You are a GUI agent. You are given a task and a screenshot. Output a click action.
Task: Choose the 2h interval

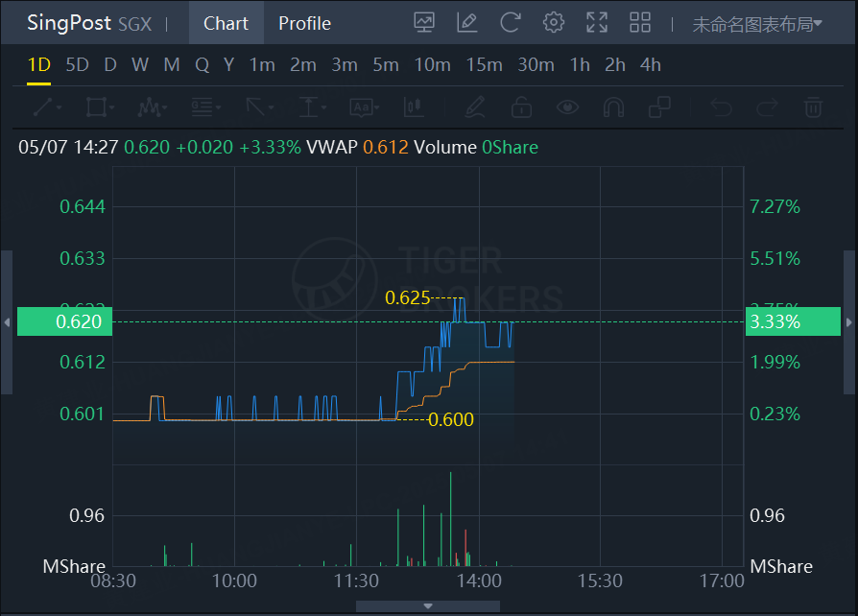point(615,65)
